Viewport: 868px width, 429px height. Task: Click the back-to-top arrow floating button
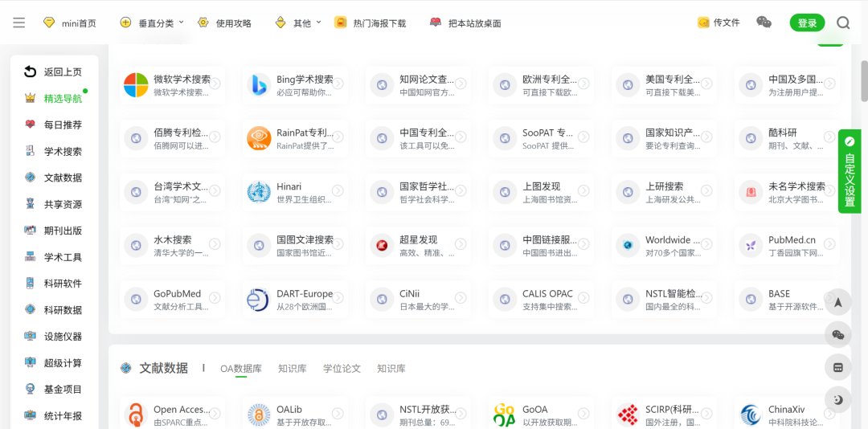(838, 302)
